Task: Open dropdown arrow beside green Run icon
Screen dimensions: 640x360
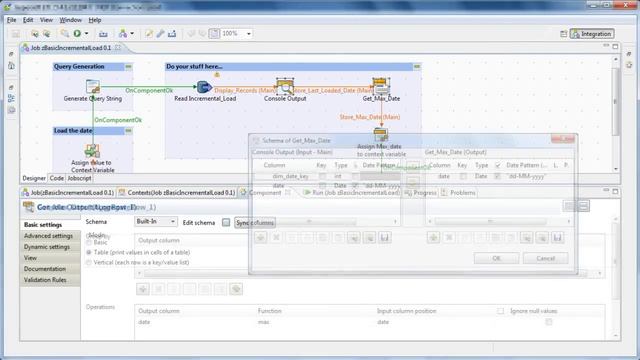Action: (x=86, y=33)
